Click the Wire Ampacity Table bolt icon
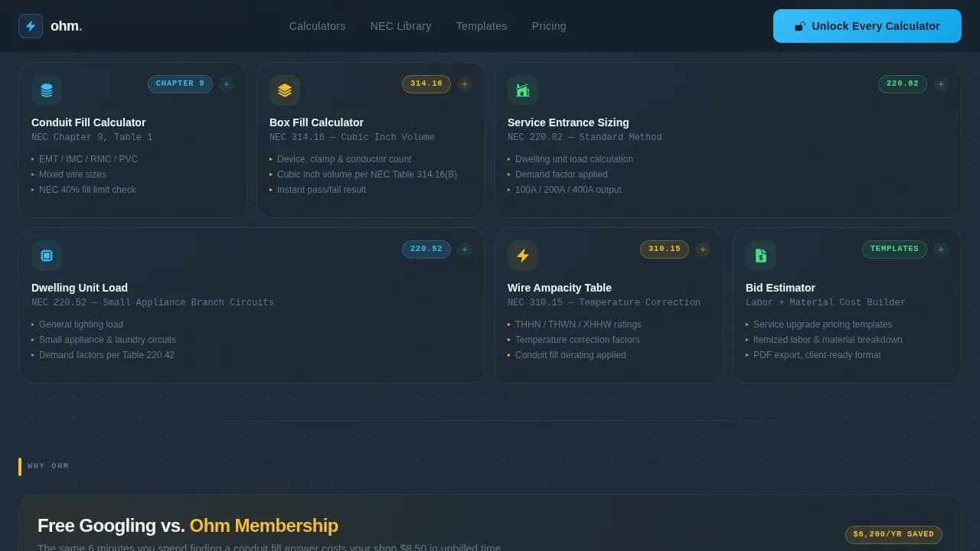 pyautogui.click(x=523, y=256)
